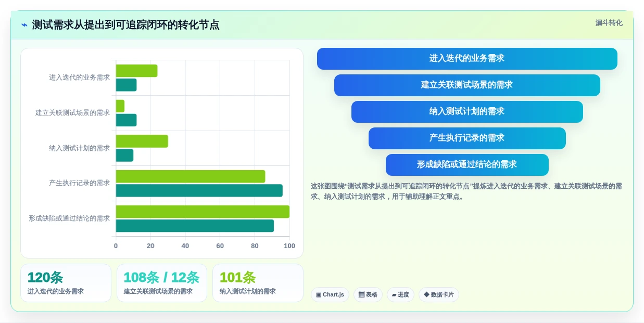Select the 形成缺陷或通过结论的需求 funnel stage
Viewport: 644px width, 323px height.
click(x=467, y=165)
